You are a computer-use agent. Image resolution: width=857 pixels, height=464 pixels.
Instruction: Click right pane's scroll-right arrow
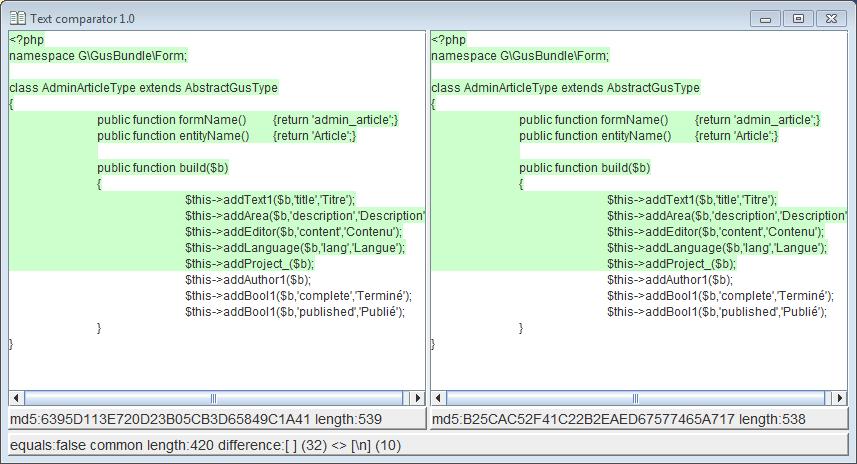point(840,398)
